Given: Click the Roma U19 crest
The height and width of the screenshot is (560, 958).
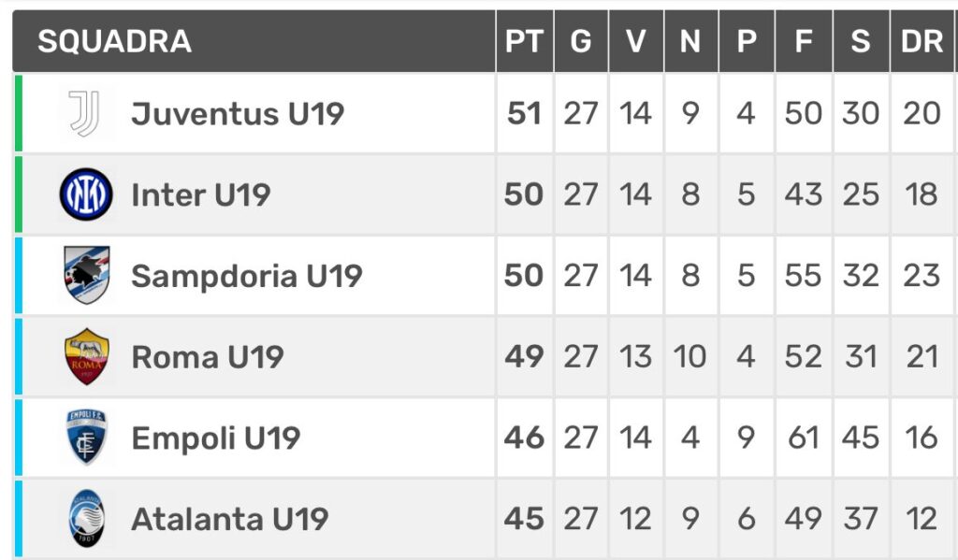Looking at the screenshot, I should 87,356.
